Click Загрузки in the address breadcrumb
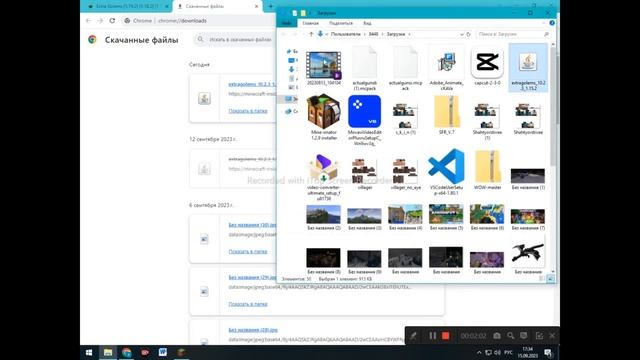 pyautogui.click(x=396, y=34)
